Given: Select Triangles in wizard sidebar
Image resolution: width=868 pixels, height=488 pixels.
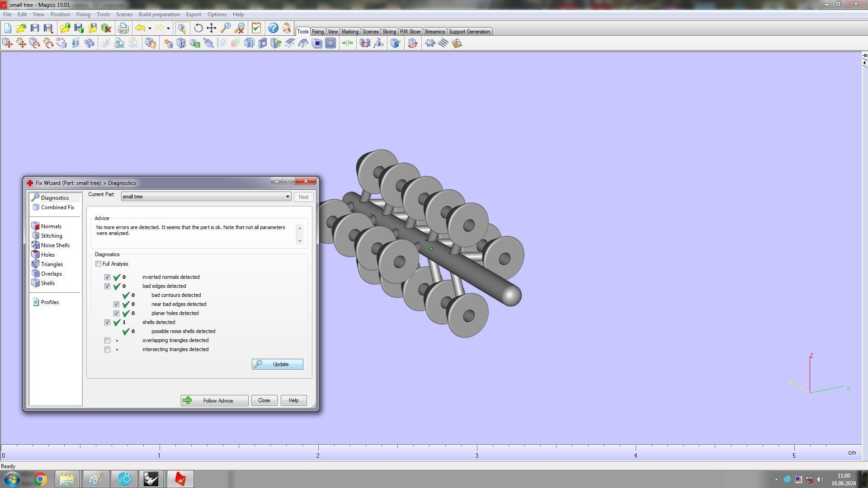Looking at the screenshot, I should (47, 264).
